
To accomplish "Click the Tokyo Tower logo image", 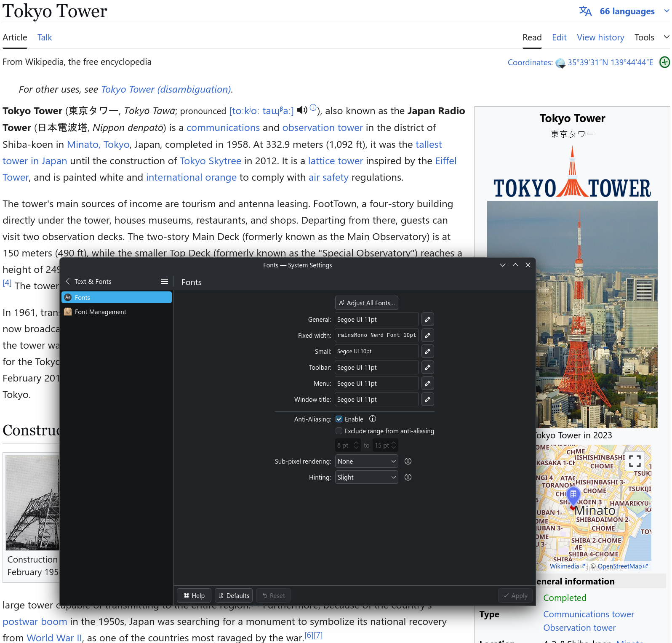I will click(572, 172).
